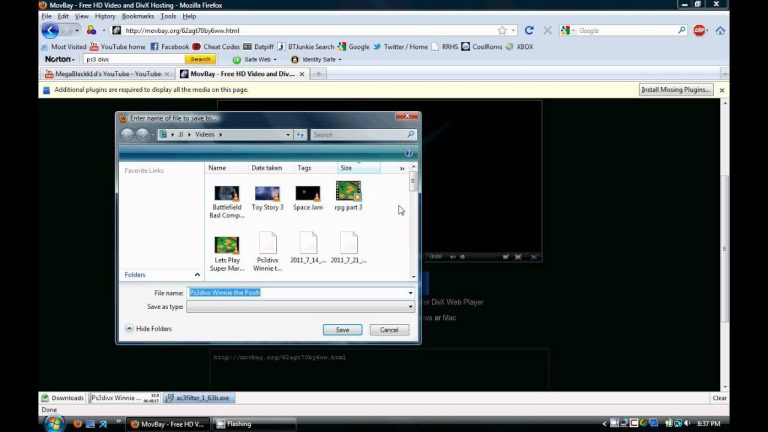Switch to MegaBlackk1d's YouTube tab
The image size is (768, 432).
pos(107,74)
